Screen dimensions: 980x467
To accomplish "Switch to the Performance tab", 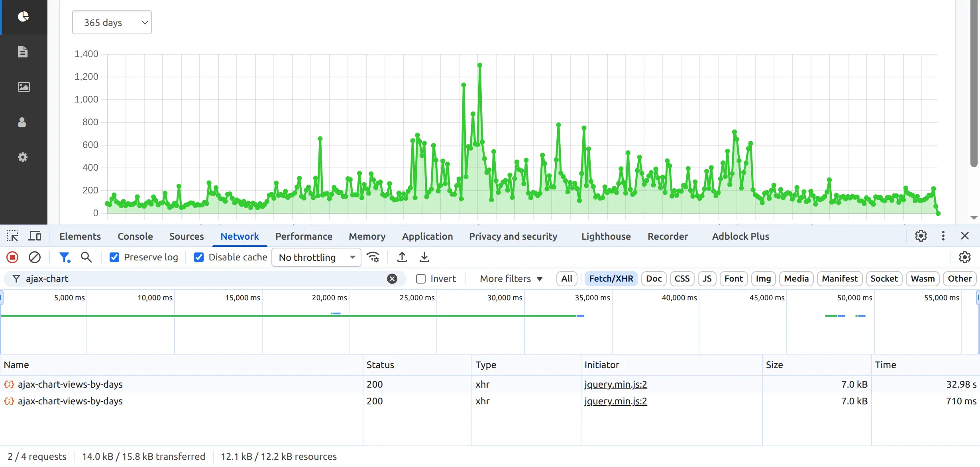I will pos(304,236).
